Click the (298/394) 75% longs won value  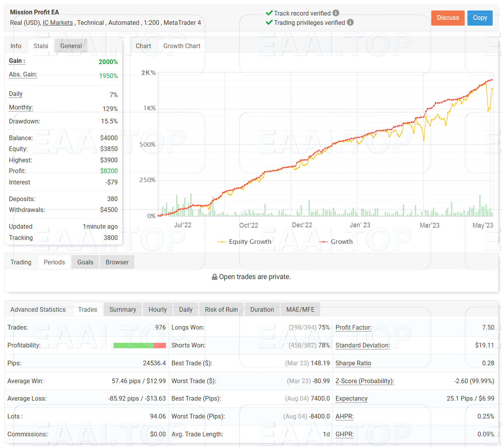click(x=309, y=328)
